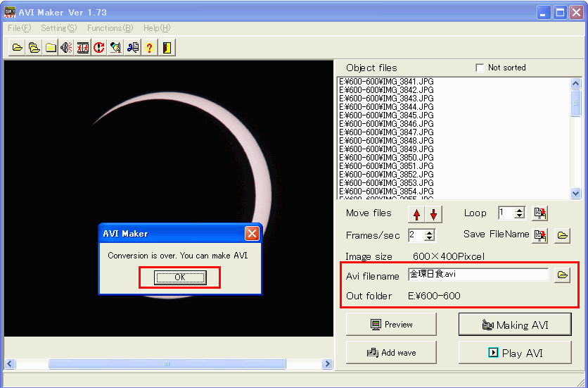Move selected file down with red down arrow
The width and height of the screenshot is (588, 388).
click(433, 214)
